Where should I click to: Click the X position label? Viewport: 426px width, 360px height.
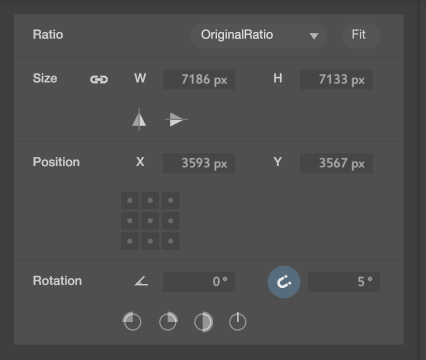(140, 162)
